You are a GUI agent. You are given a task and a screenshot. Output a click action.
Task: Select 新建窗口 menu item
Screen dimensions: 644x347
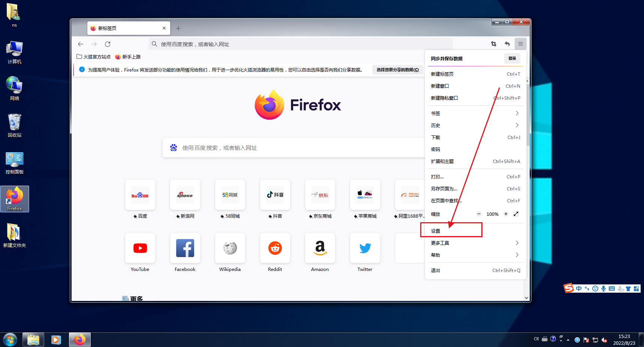point(475,86)
